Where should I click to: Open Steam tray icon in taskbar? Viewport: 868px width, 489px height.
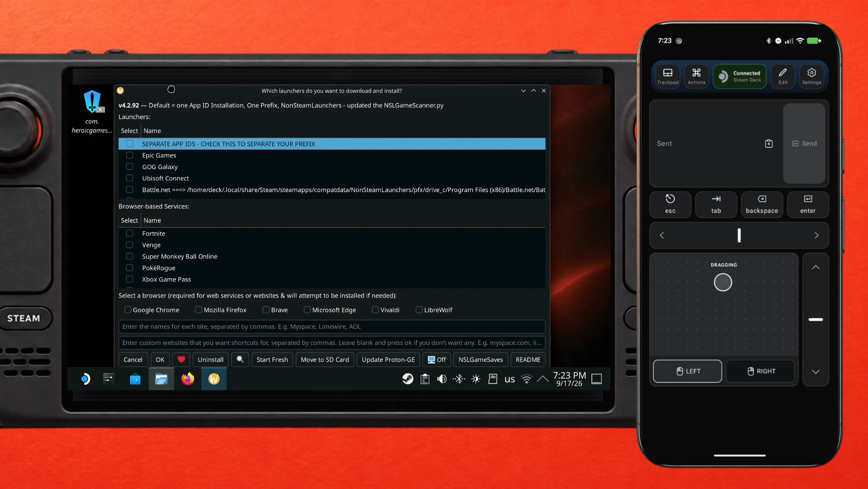tap(408, 379)
